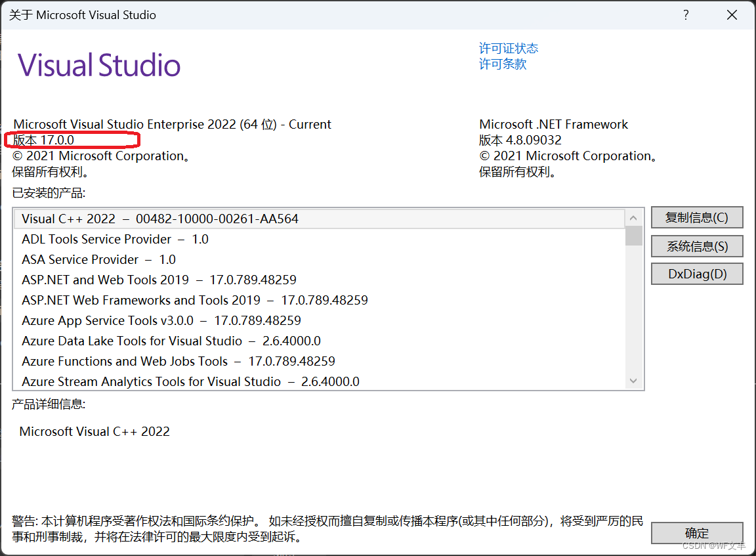Select Azure Functions and Web Jobs Tools row
The image size is (756, 556).
[x=320, y=361]
